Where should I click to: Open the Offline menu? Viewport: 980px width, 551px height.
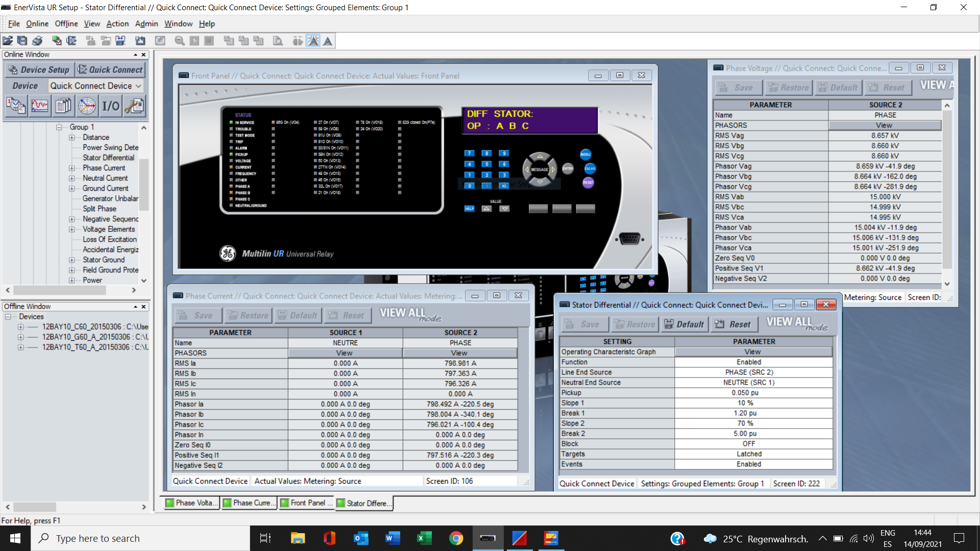pos(66,23)
